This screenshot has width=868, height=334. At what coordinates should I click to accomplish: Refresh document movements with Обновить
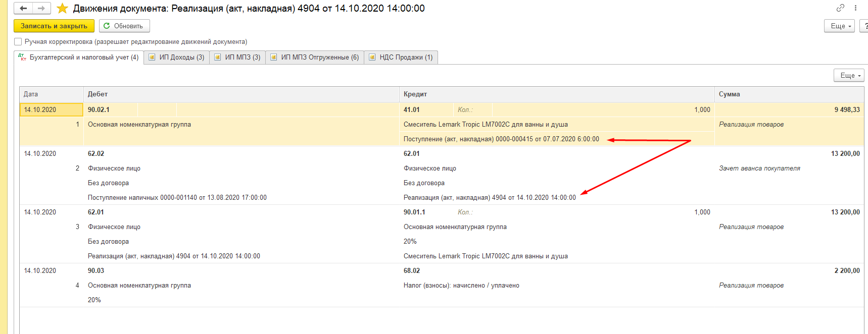(124, 26)
